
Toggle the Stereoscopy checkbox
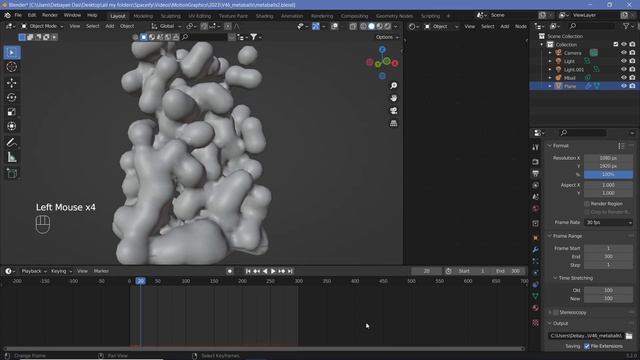(556, 312)
